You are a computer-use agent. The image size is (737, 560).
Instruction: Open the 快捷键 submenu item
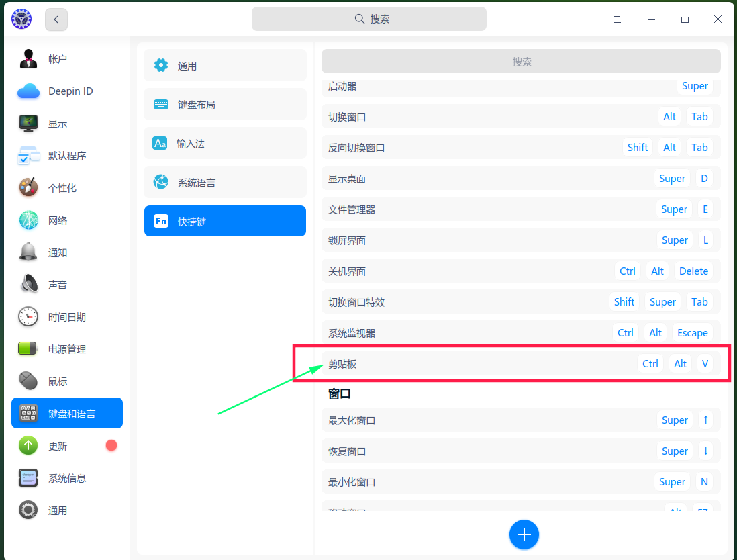225,221
